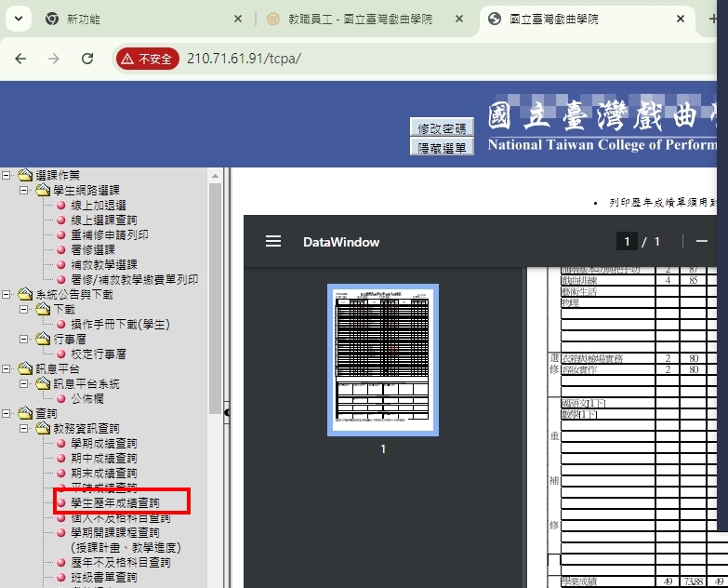Click the 修改密碼 button
Image resolution: width=728 pixels, height=588 pixels.
pyautogui.click(x=442, y=128)
